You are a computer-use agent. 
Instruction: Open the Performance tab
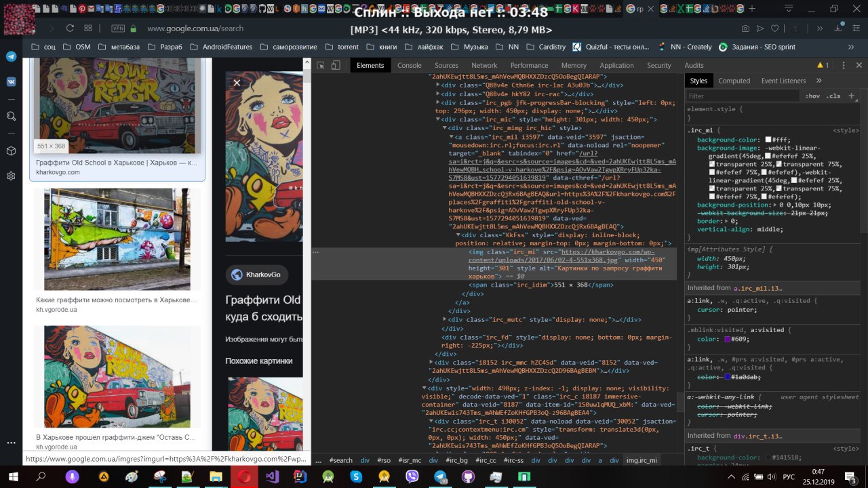[530, 66]
